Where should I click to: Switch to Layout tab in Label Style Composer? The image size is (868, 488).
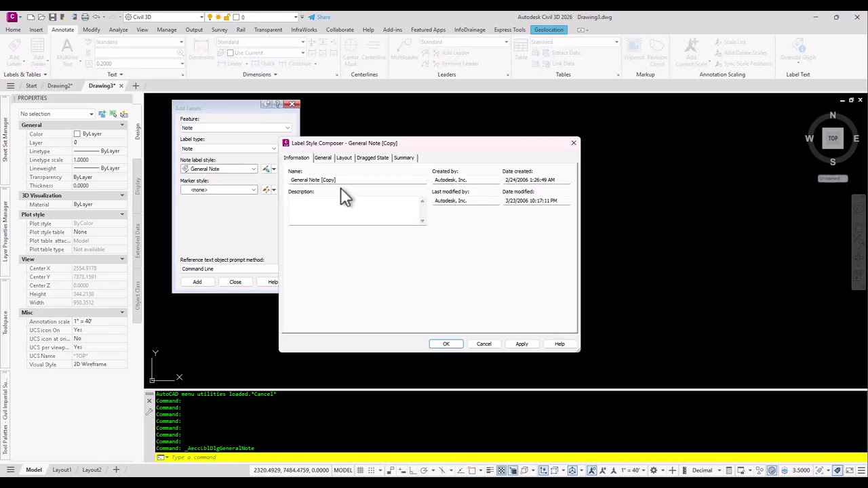click(344, 158)
